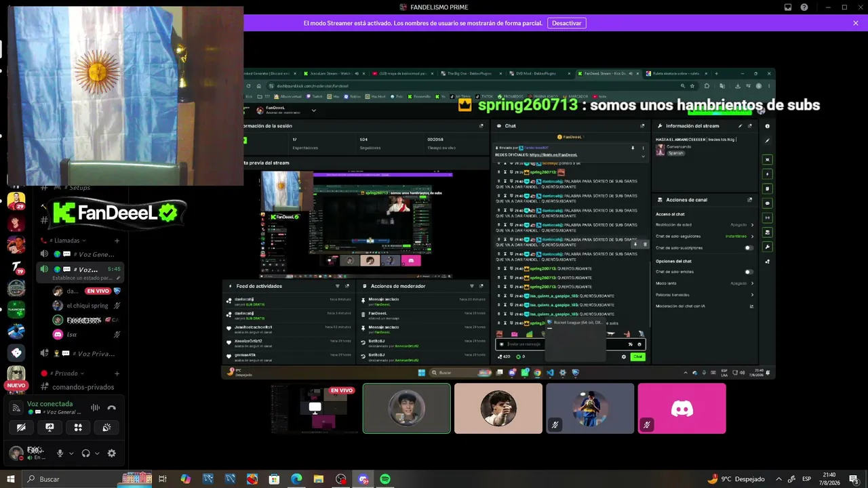The height and width of the screenshot is (488, 868).
Task: Select the green-outlined speaking participant tile
Action: (x=406, y=408)
